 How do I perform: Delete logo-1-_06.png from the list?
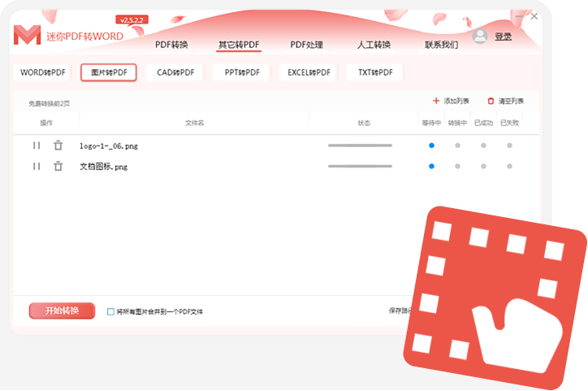(58, 146)
